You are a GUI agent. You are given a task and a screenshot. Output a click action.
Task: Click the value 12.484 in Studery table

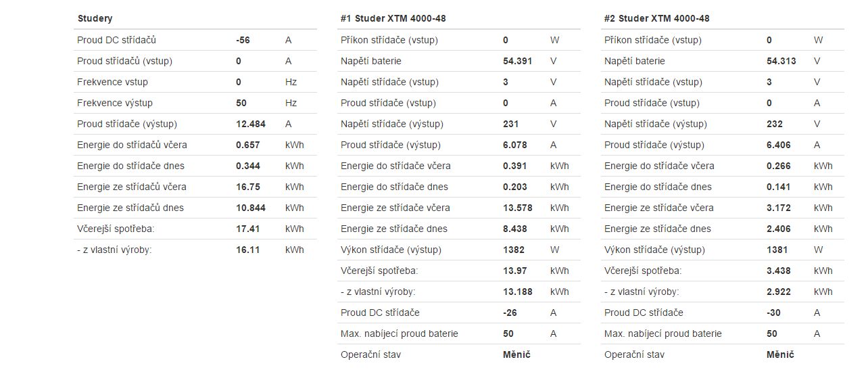pyautogui.click(x=250, y=124)
